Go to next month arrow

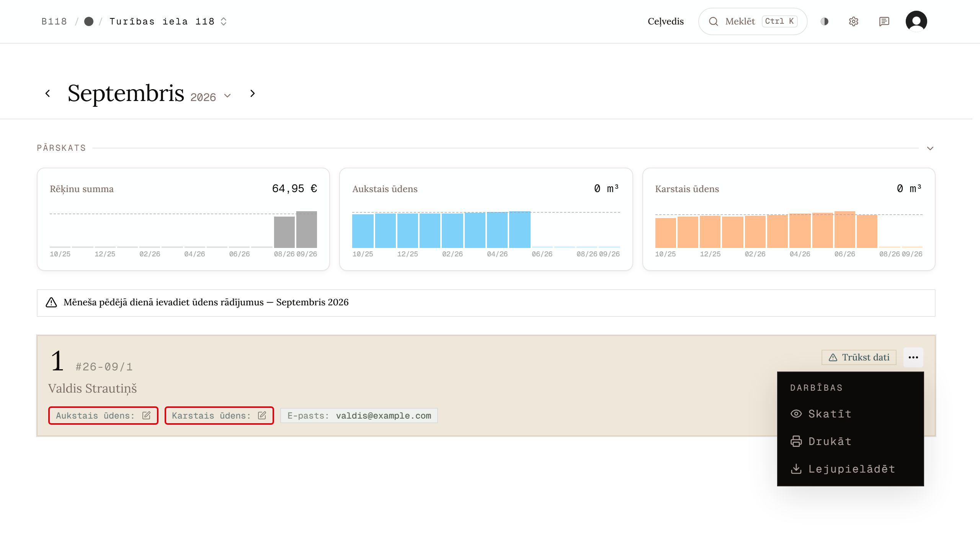[252, 93]
